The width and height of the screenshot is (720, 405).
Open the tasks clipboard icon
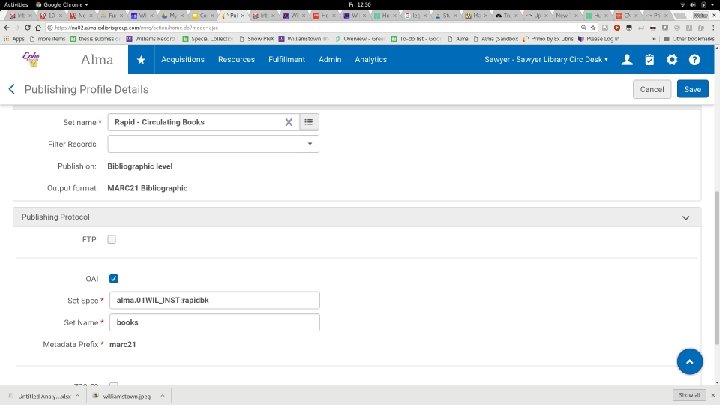coord(649,60)
